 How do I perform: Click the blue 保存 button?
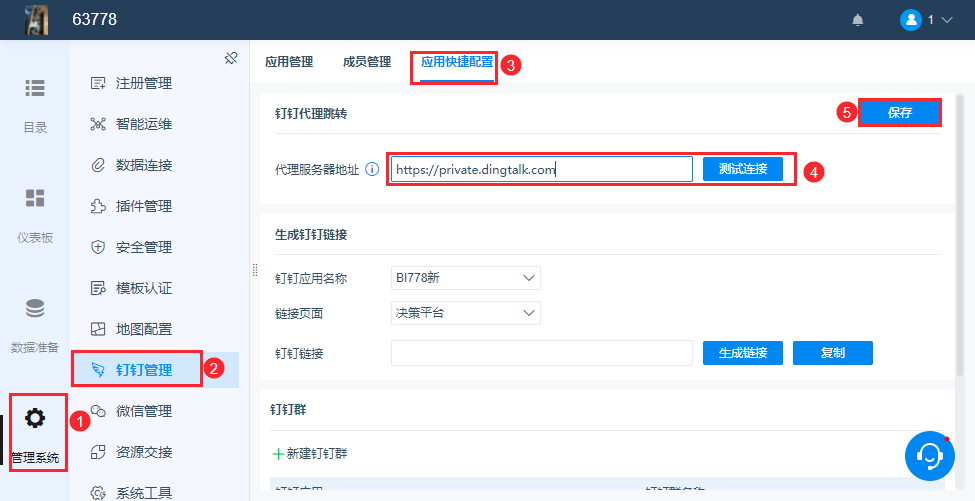tap(900, 113)
